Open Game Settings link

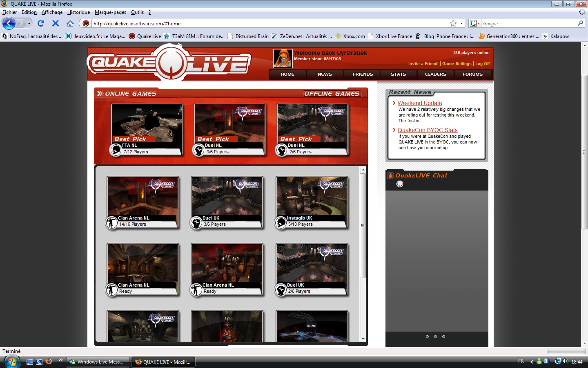tap(457, 64)
